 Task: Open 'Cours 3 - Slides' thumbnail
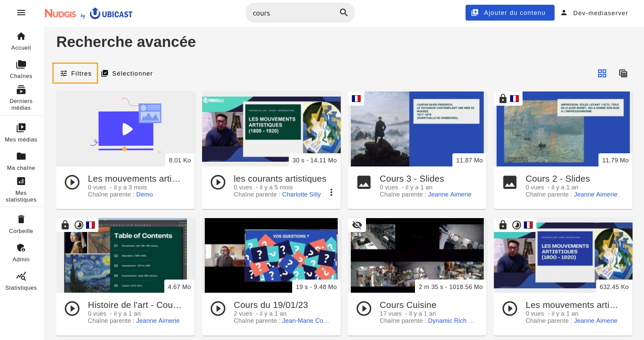417,129
